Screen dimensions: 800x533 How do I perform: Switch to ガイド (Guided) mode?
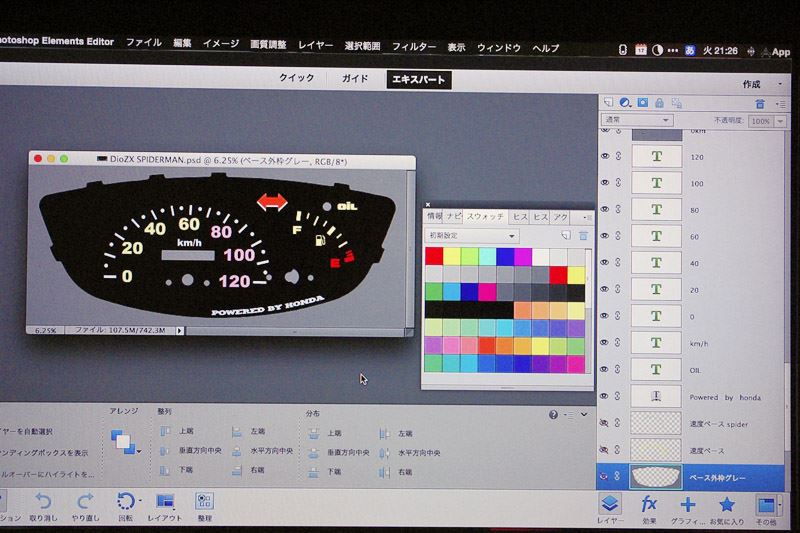[355, 79]
